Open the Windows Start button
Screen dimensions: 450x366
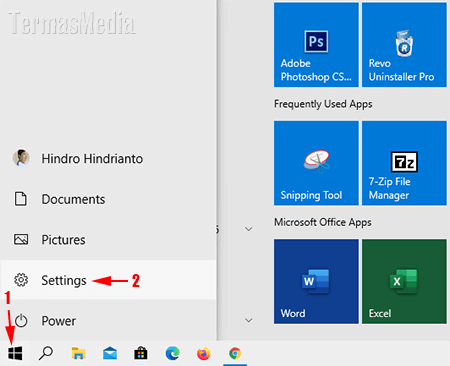tap(15, 353)
